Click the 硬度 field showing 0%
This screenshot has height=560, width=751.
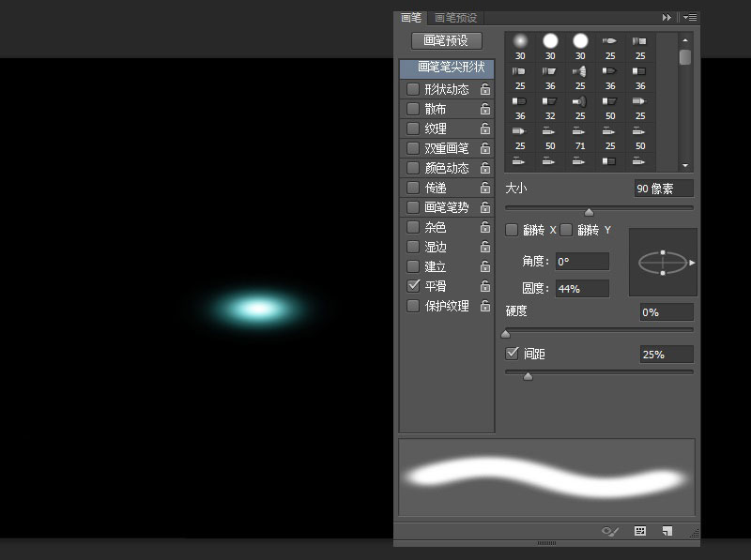[x=667, y=312]
